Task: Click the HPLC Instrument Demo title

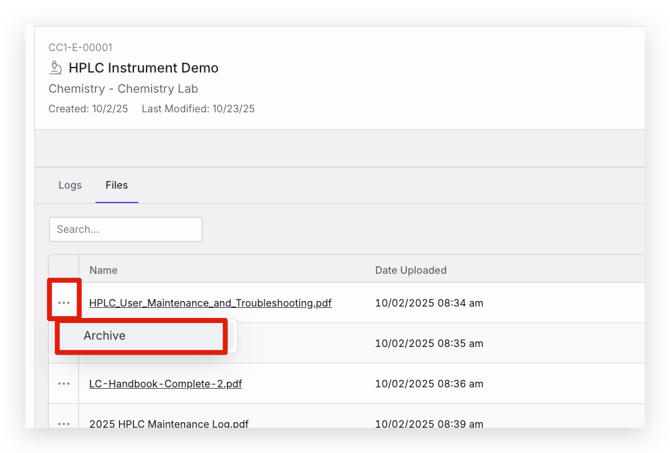Action: pyautogui.click(x=143, y=68)
